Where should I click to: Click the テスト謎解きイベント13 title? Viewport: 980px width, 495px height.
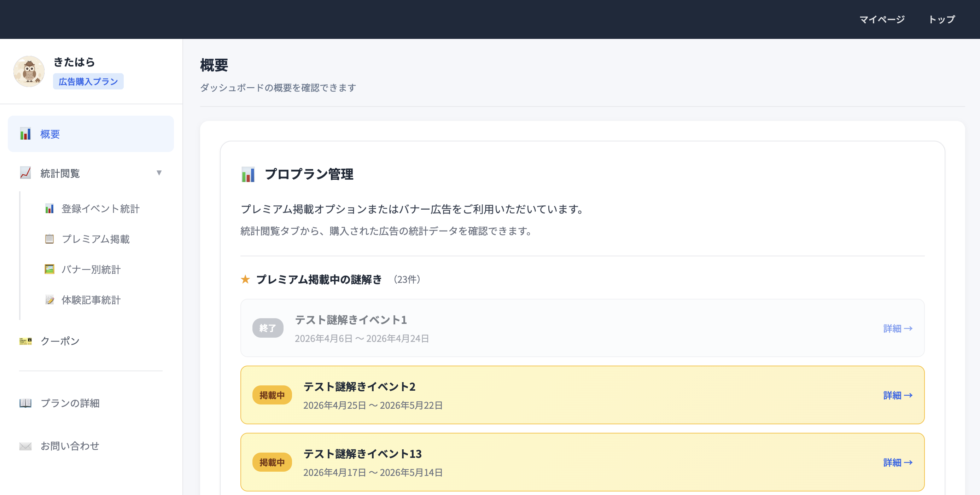tap(363, 454)
